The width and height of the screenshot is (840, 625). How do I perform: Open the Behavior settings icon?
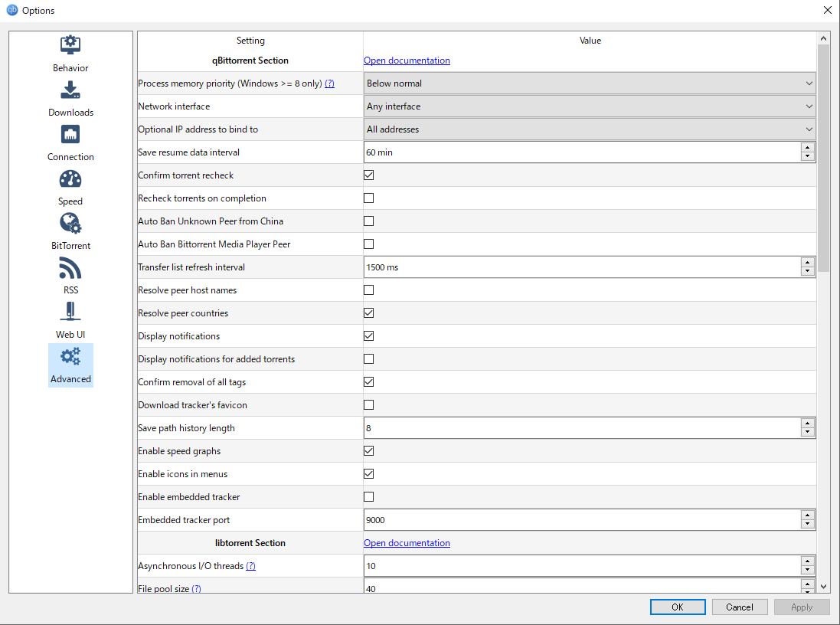70,45
